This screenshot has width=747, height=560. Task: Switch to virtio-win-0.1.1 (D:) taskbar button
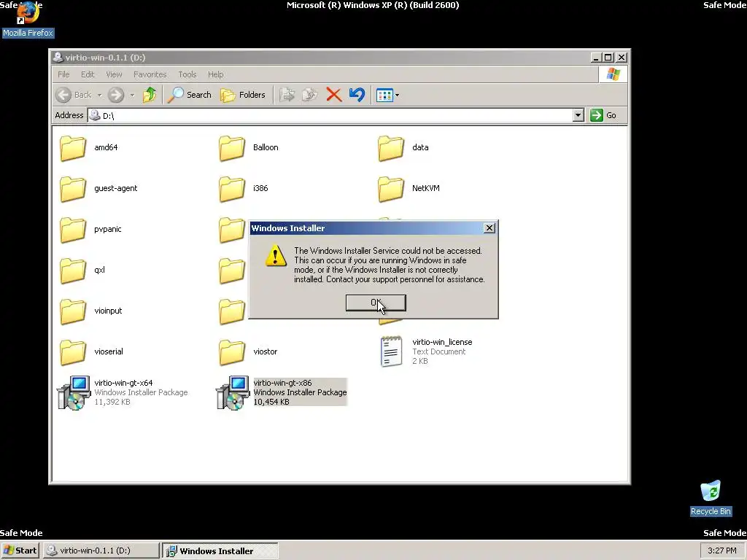[101, 551]
